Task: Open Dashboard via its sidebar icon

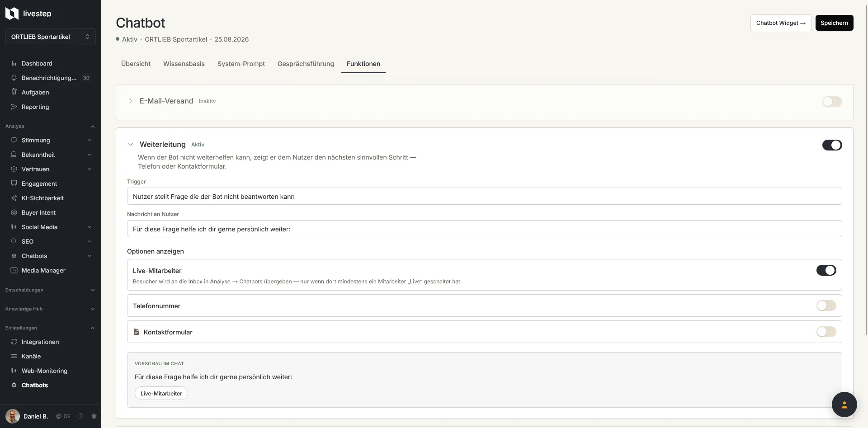Action: (x=14, y=64)
